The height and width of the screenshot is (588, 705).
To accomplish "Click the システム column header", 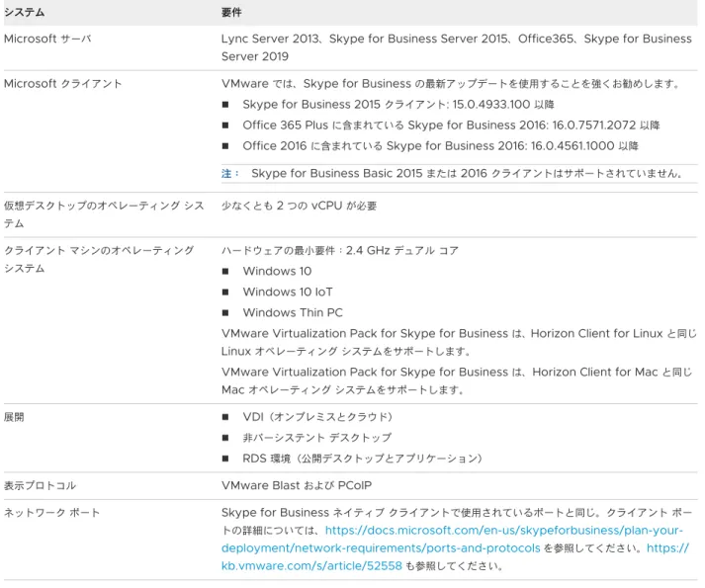I will [x=25, y=12].
